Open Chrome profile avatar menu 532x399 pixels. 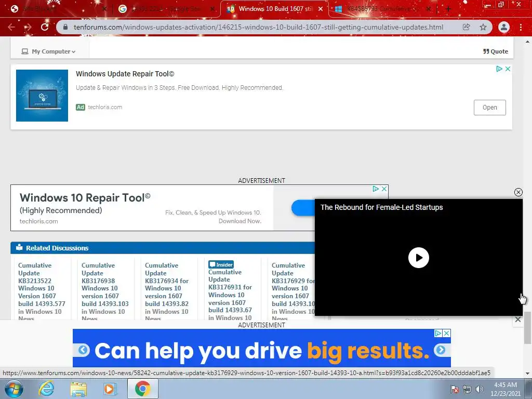click(x=504, y=27)
